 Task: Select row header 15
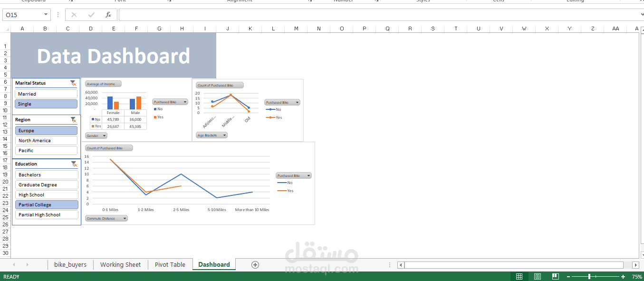pyautogui.click(x=5, y=146)
